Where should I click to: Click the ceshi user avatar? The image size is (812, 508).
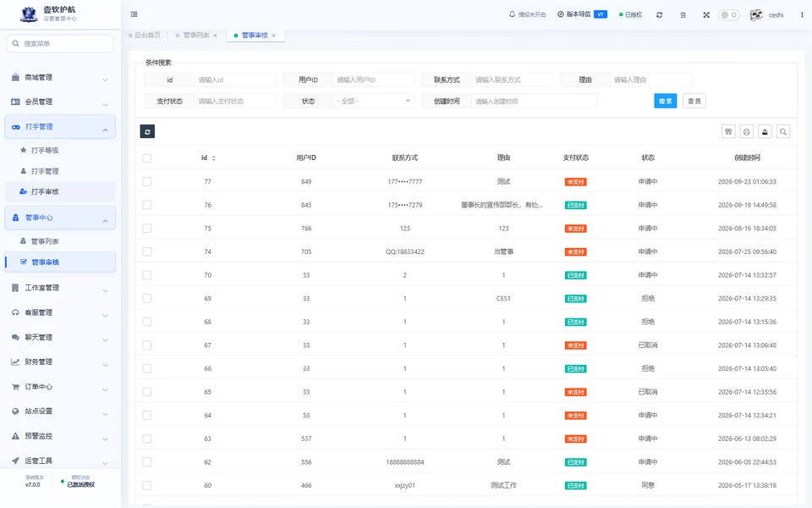[x=756, y=15]
